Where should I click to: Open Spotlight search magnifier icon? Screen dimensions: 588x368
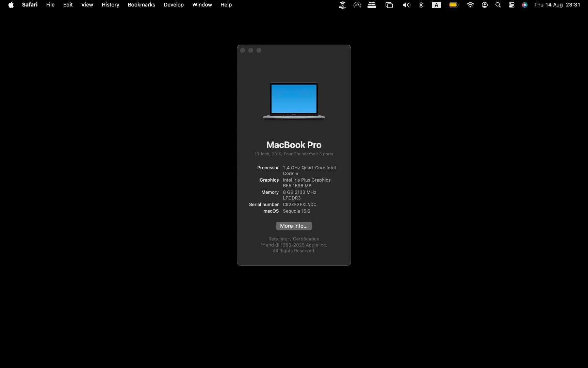pos(498,5)
